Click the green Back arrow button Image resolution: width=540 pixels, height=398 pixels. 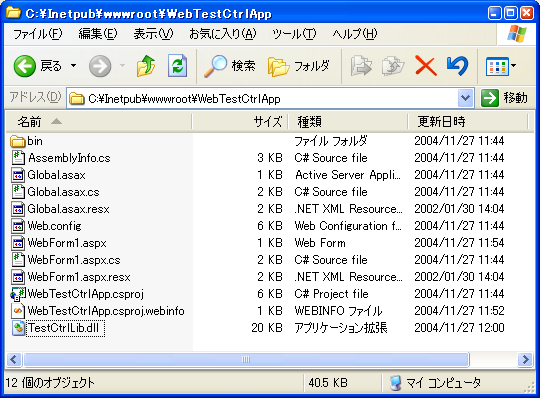[x=24, y=66]
